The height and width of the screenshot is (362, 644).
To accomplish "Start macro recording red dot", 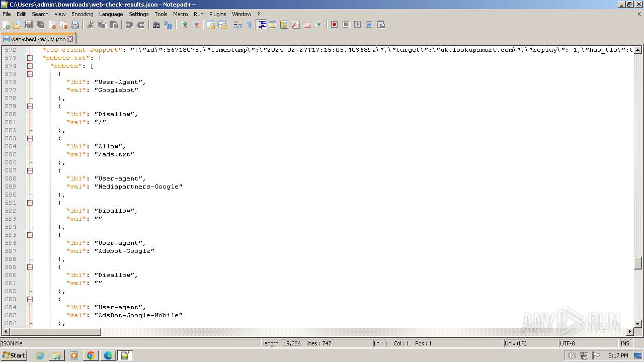I will 335,25.
